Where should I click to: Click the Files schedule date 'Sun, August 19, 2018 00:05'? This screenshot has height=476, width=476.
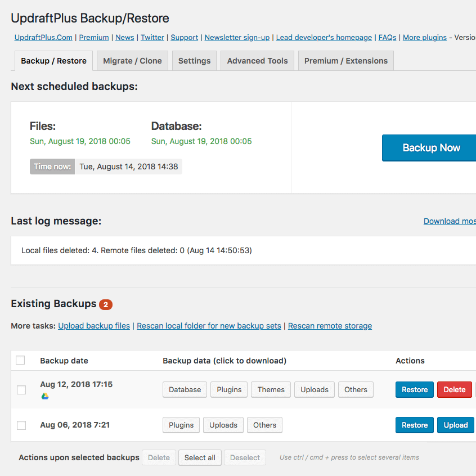coord(80,141)
